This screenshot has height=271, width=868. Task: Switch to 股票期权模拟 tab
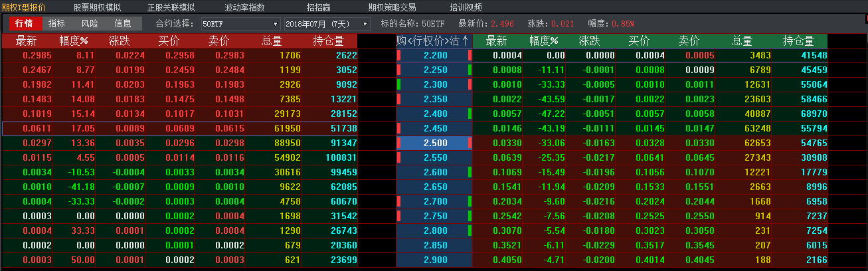pyautogui.click(x=97, y=7)
